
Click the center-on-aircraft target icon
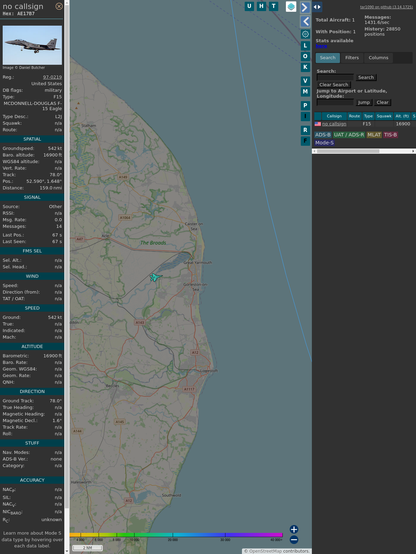pos(305,34)
